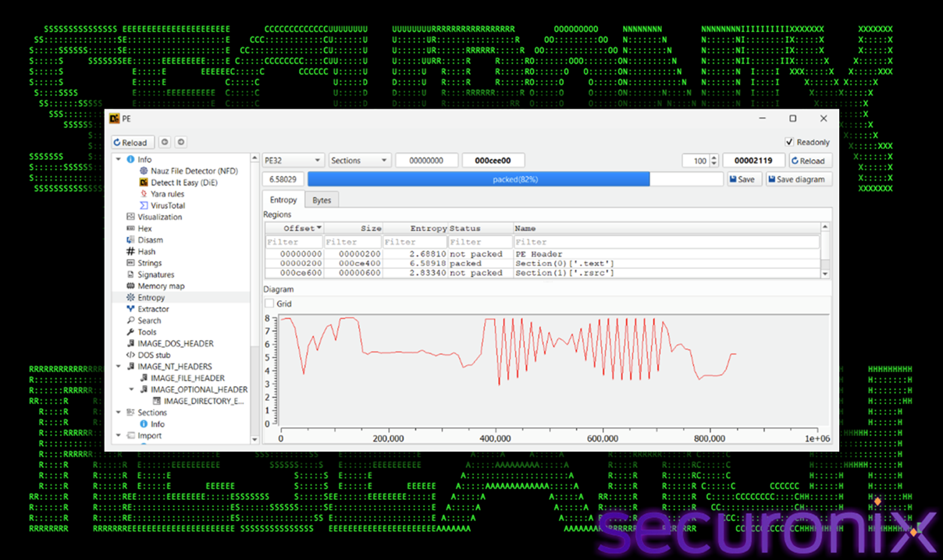Collapse the IMAGE_OPTIONAL_HEADER tree node
This screenshot has width=943, height=560.
click(132, 389)
